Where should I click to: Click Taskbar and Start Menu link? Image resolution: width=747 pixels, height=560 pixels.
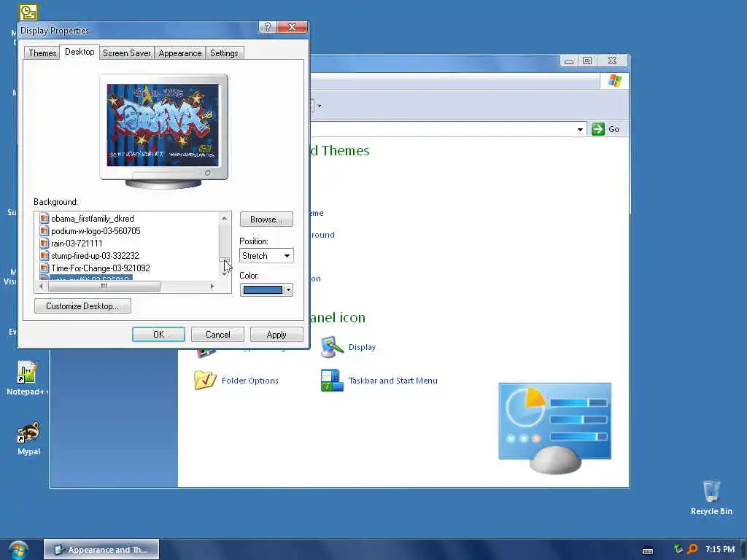coord(392,381)
